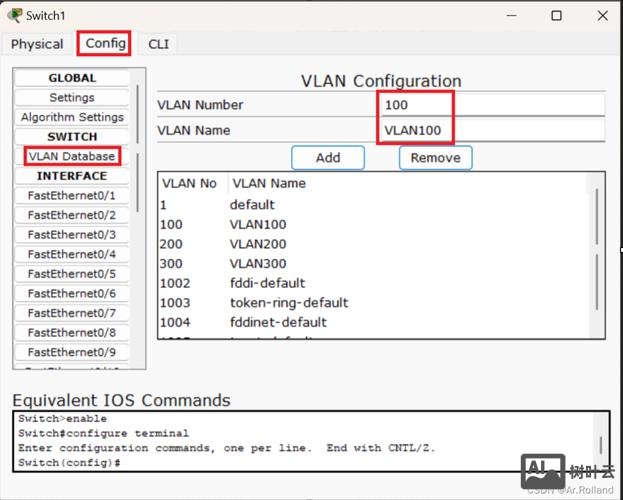Click the VLAN Number input field
This screenshot has height=500, width=623.
point(492,105)
